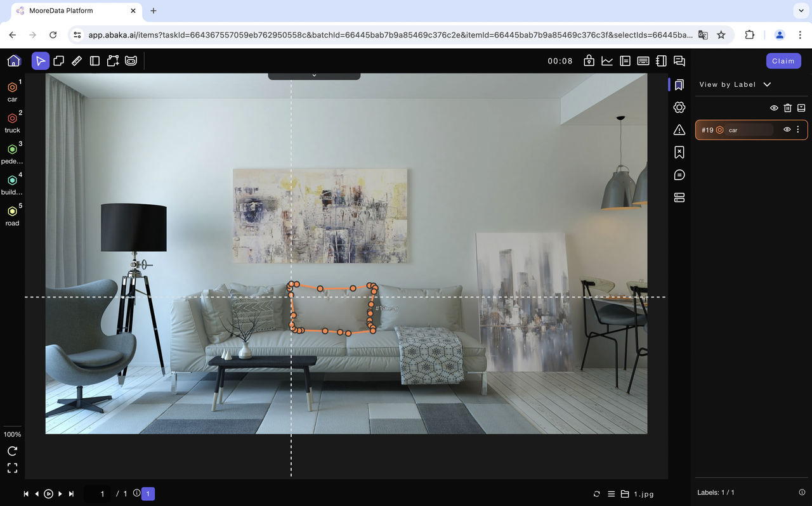
Task: Click the home icon in the toolbar
Action: coord(14,61)
